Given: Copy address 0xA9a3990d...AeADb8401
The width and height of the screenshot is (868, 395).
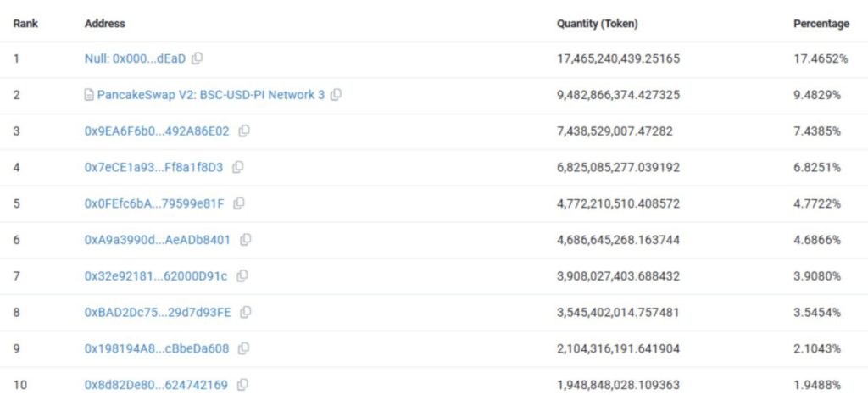Looking at the screenshot, I should pyautogui.click(x=245, y=240).
